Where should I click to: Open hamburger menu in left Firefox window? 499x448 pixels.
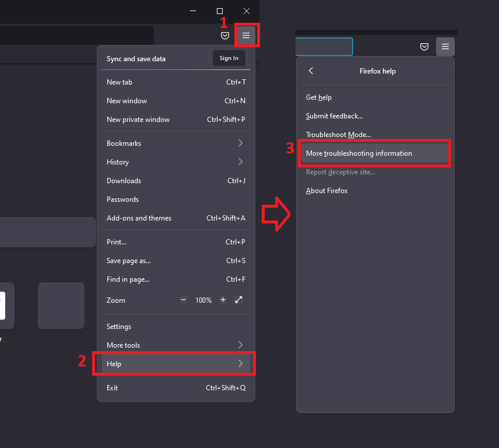coord(246,35)
